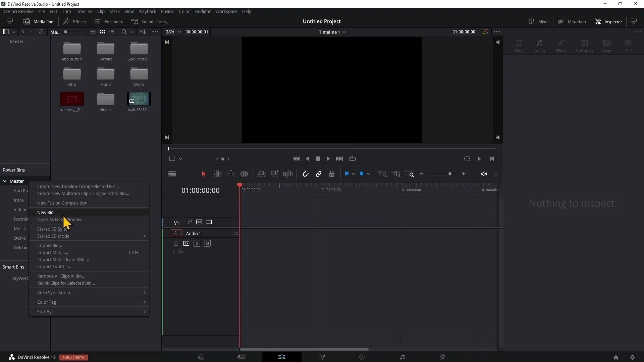Jump to last frame of timeline
The image size is (644, 362).
(339, 159)
